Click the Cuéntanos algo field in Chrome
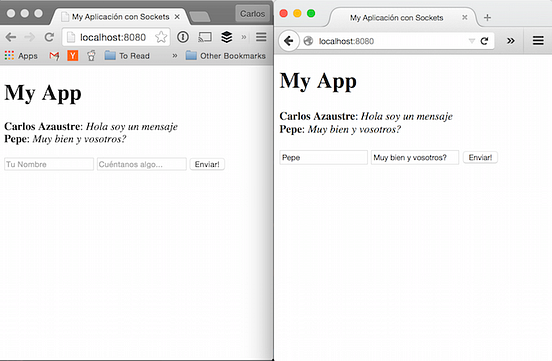The width and height of the screenshot is (552, 361). click(x=142, y=164)
